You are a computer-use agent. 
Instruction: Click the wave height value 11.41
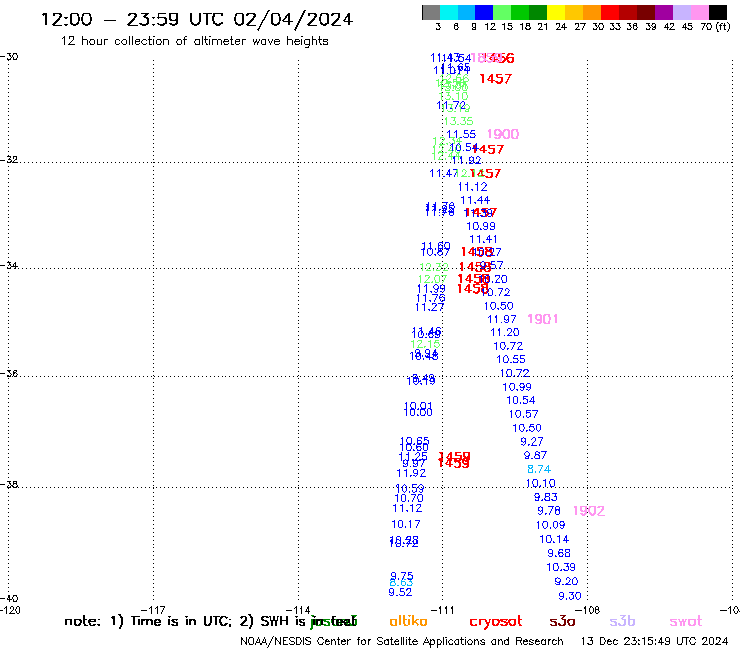[x=483, y=239]
